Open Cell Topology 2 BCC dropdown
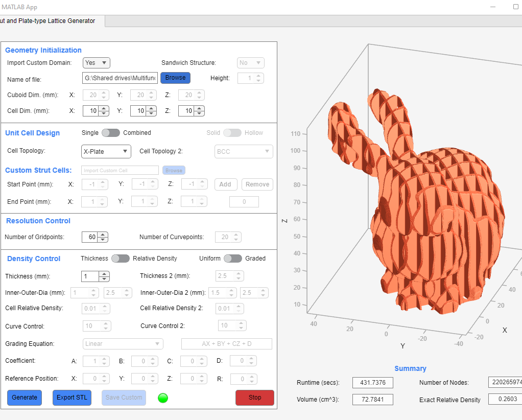This screenshot has width=522, height=420. pos(244,151)
